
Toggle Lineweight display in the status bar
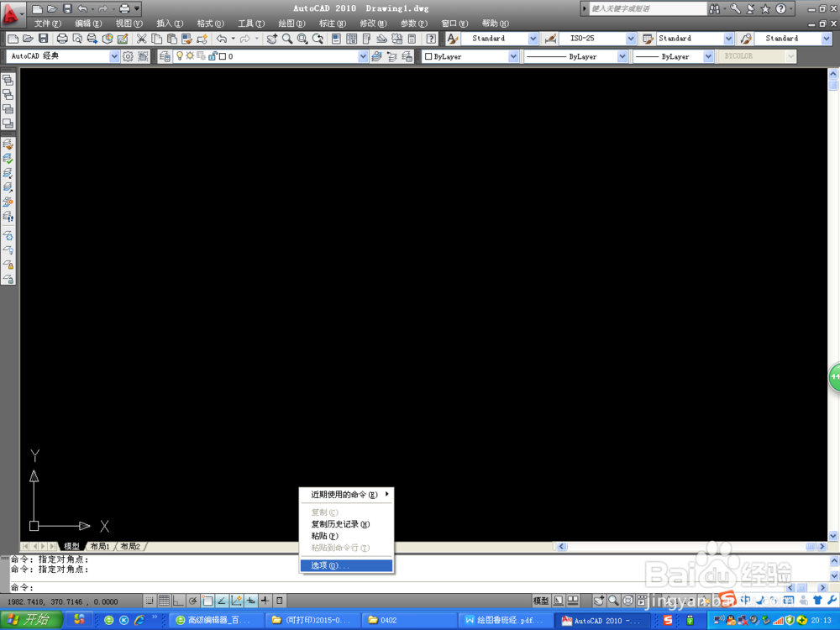tap(265, 601)
